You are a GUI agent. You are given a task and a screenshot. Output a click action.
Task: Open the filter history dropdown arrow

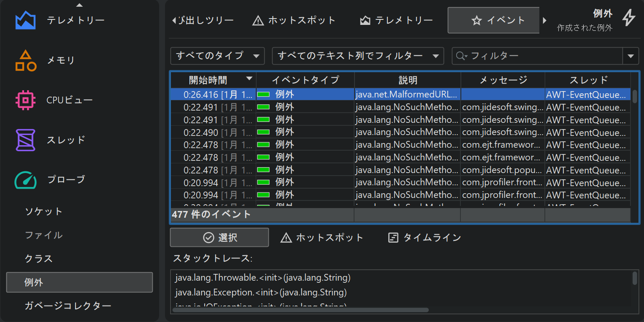point(630,56)
